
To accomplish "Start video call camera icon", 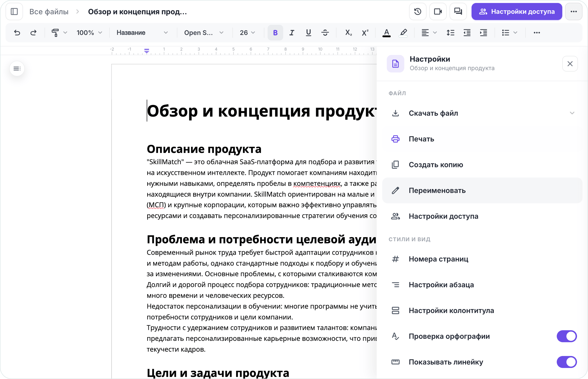I will point(438,11).
